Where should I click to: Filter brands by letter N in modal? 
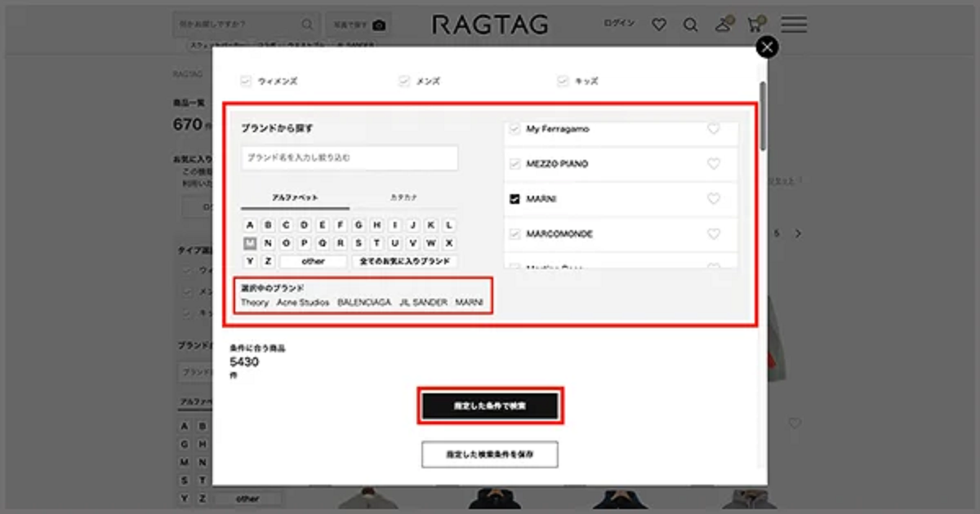pyautogui.click(x=268, y=243)
